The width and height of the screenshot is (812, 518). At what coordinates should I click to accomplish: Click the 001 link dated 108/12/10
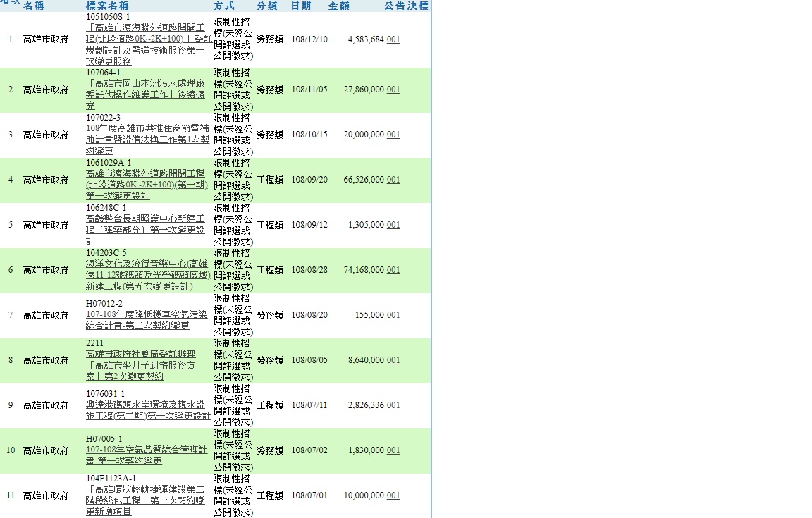[393, 39]
